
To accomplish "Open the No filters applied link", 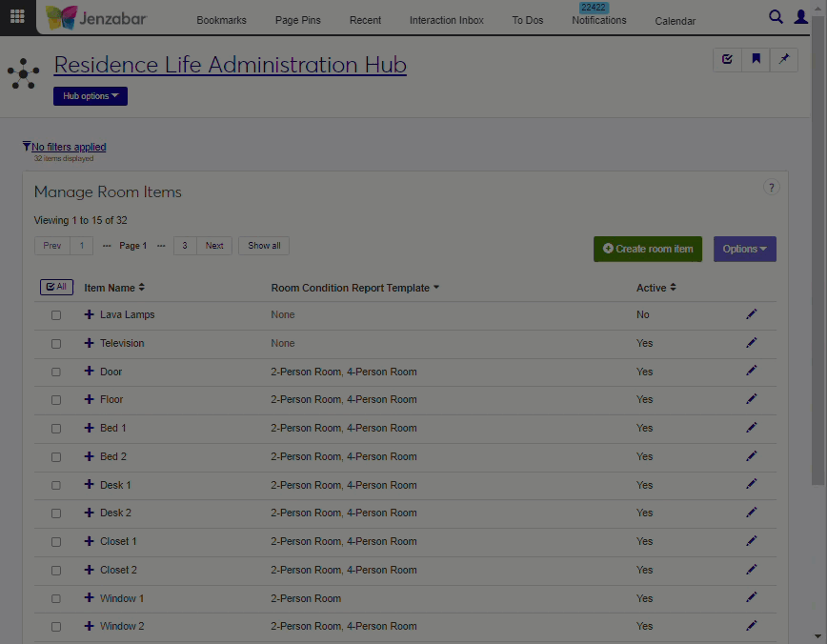I will coord(69,147).
